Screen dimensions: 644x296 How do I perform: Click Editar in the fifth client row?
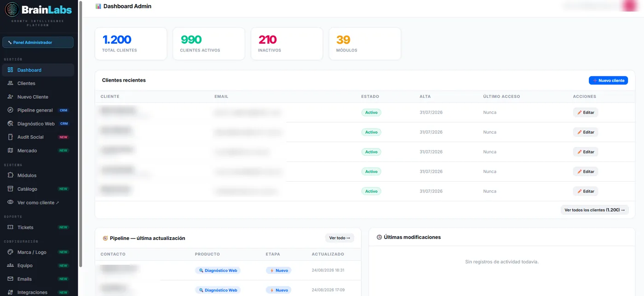pyautogui.click(x=586, y=191)
